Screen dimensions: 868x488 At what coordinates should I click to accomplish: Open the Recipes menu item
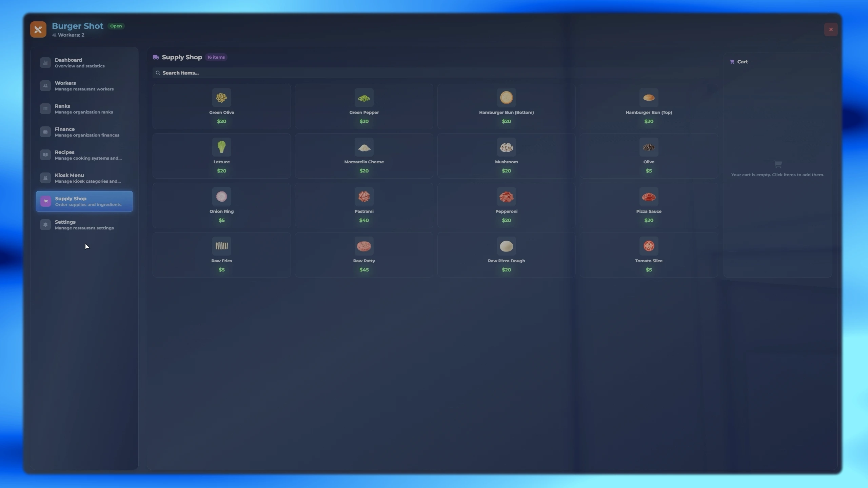coord(84,155)
